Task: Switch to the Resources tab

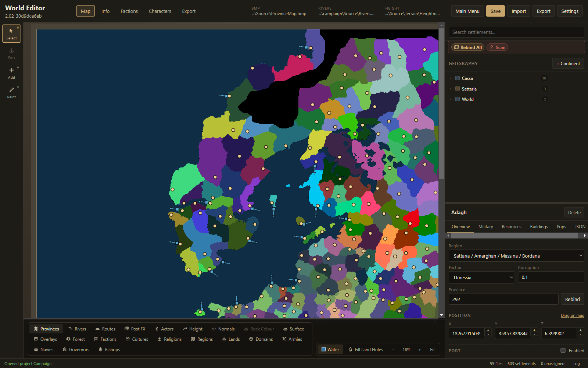Action: [x=511, y=227]
